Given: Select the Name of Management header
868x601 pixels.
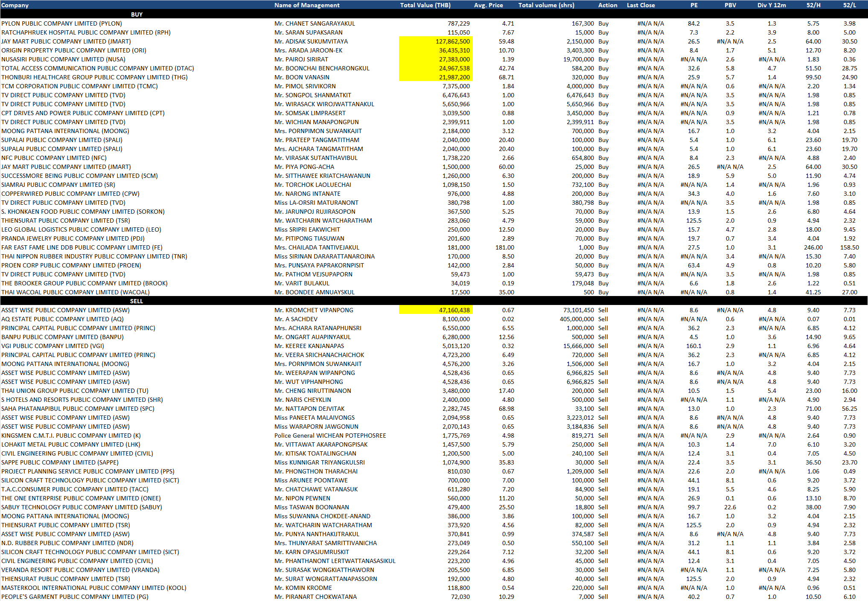Looking at the screenshot, I should coord(307,5).
